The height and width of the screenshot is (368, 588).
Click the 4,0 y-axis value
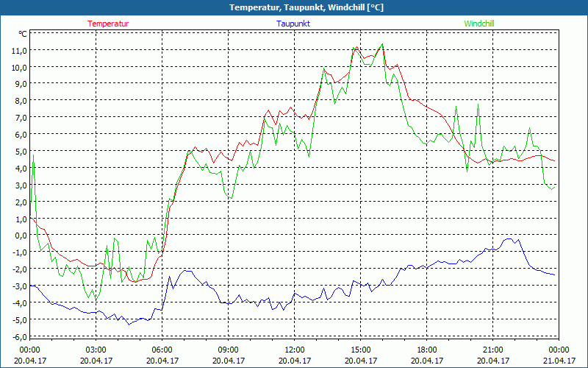21,168
